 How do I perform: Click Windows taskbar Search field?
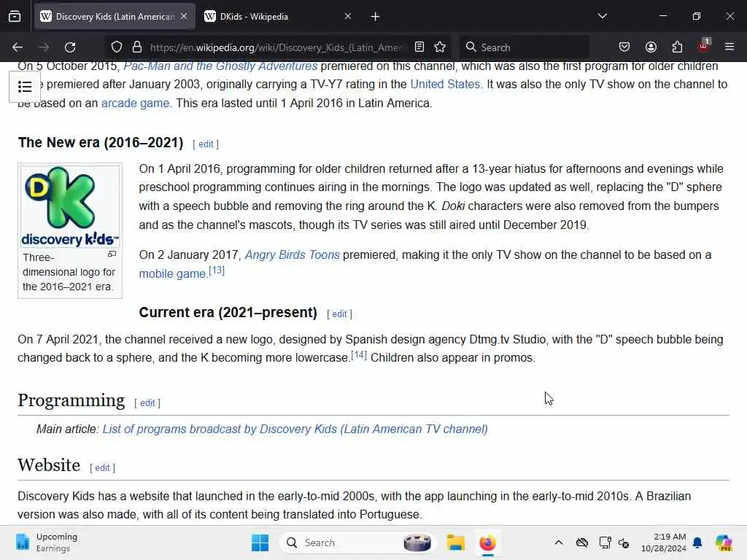click(x=358, y=542)
